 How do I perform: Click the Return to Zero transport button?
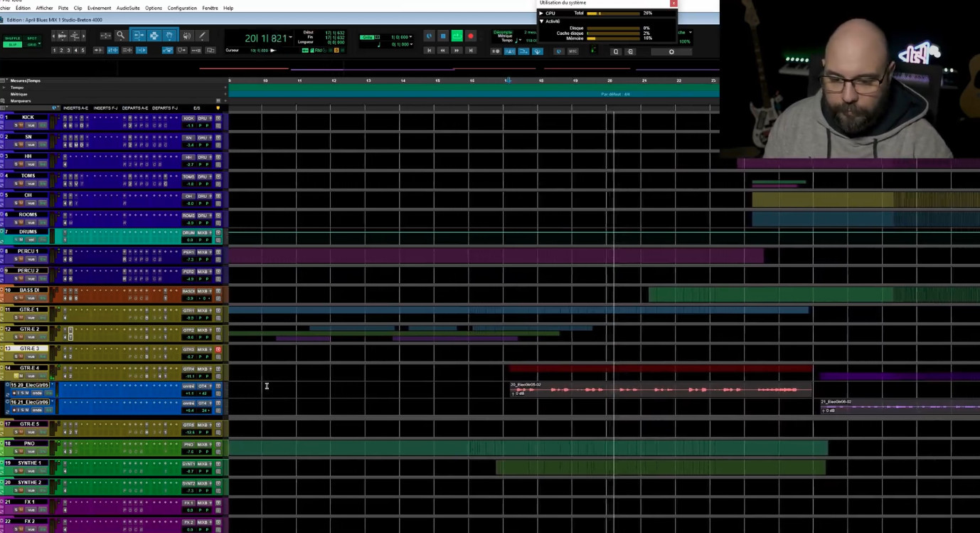[x=429, y=51]
